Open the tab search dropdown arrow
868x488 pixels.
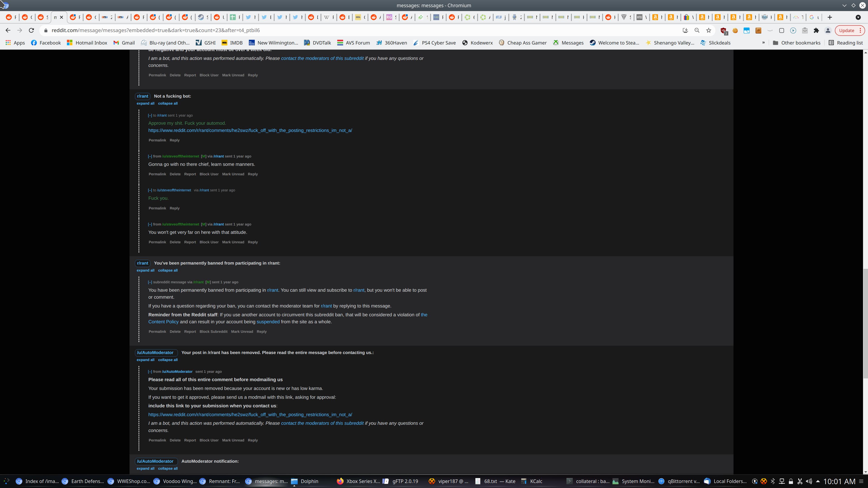858,17
